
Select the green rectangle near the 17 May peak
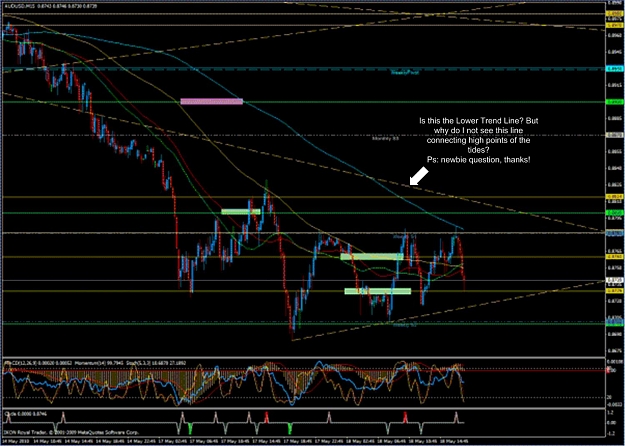coord(241,212)
